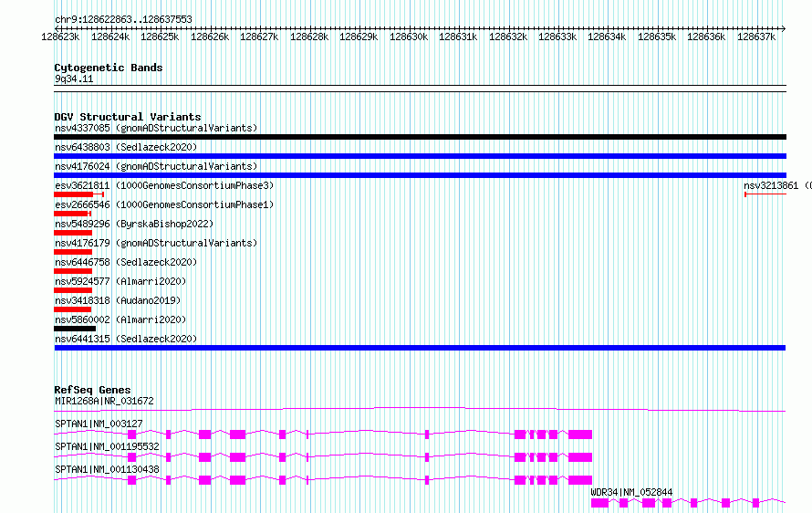This screenshot has width=812, height=513.
Task: Open variant esv3621811 label
Action: 164,185
